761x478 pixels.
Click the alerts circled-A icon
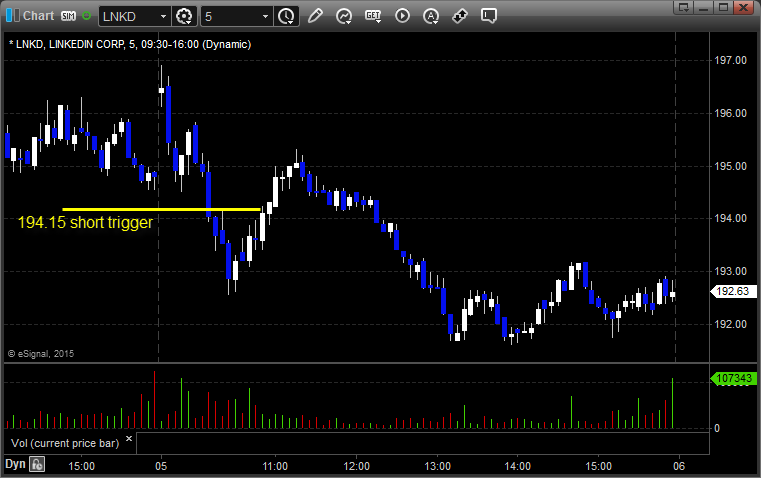[431, 16]
